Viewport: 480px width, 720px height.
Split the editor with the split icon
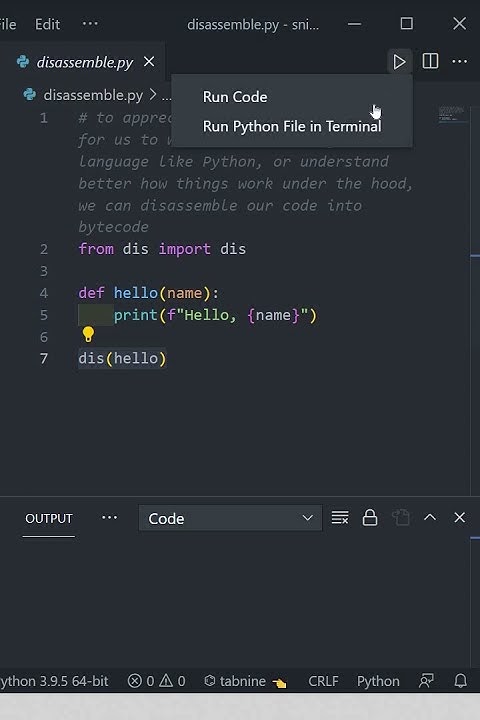430,61
